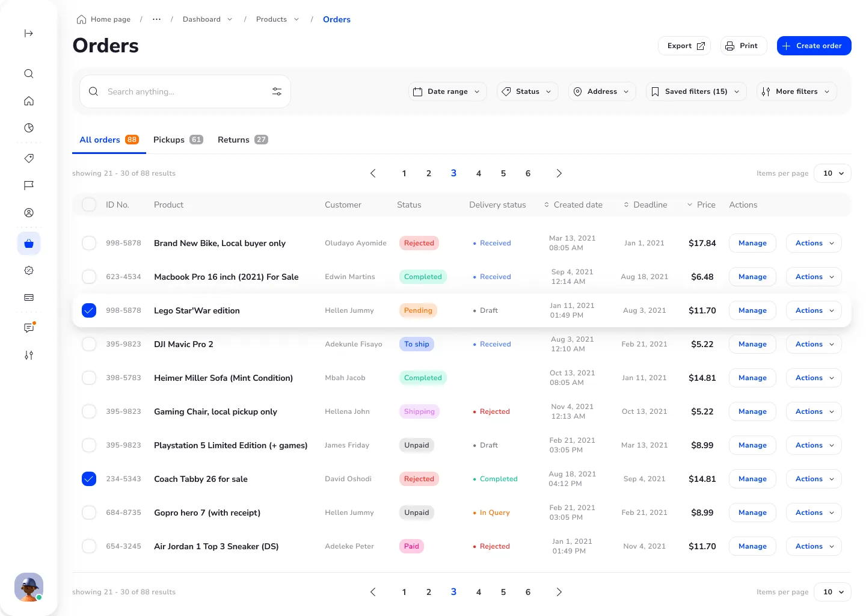Open the Saved filters (15) dropdown
Screen dimensions: 866x616
pos(696,91)
